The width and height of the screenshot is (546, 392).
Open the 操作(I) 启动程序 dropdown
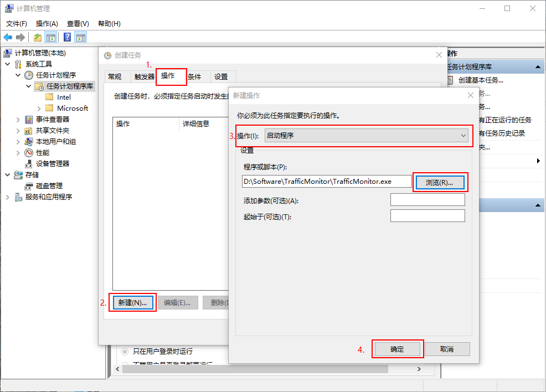367,136
